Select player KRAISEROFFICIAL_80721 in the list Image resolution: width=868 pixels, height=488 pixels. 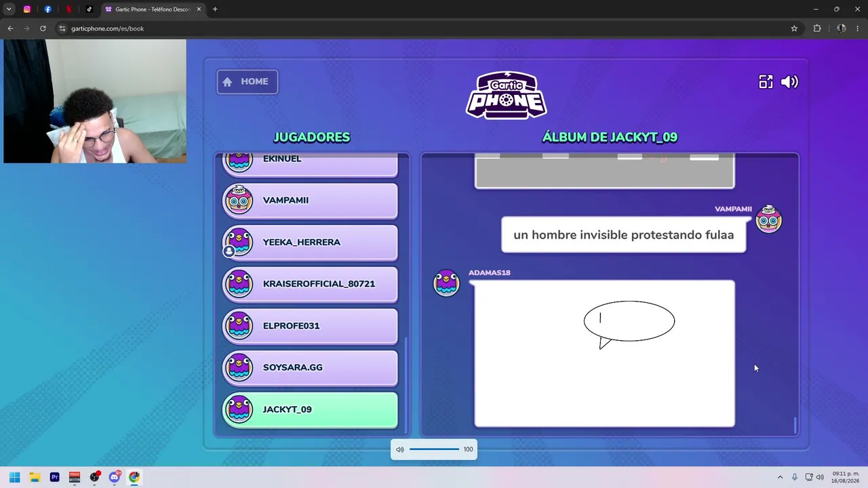[x=310, y=284]
